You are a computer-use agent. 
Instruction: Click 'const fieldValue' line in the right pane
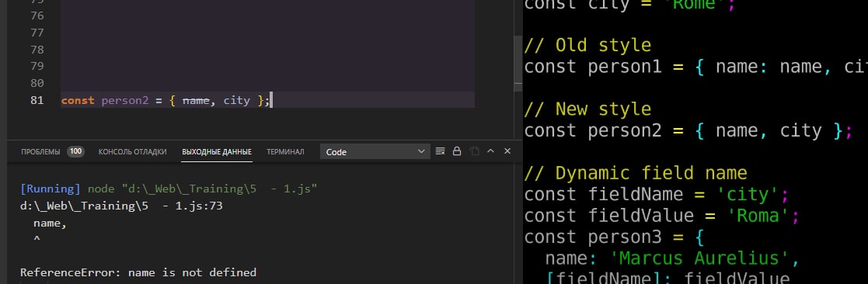pos(662,216)
